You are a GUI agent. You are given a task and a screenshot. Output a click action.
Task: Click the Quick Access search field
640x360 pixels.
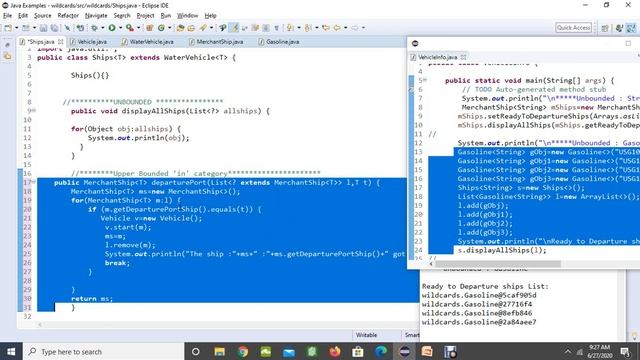coord(573,28)
